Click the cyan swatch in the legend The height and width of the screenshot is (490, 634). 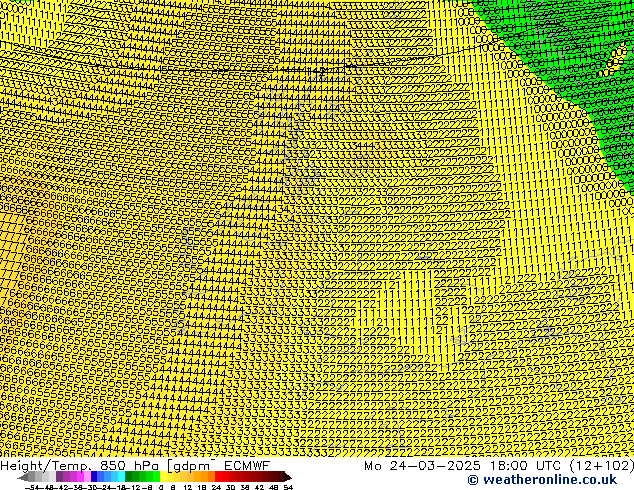[x=121, y=477]
